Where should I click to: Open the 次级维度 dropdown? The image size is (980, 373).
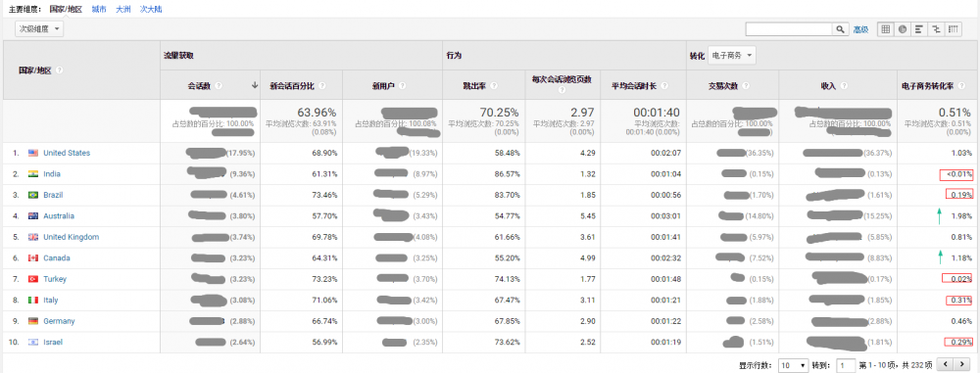(39, 28)
